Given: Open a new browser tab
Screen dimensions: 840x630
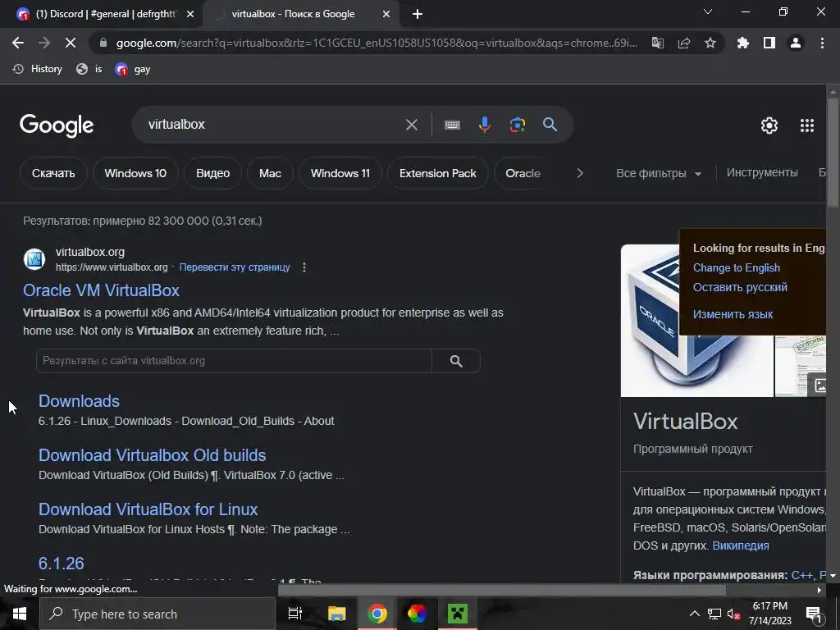Looking at the screenshot, I should tap(418, 15).
